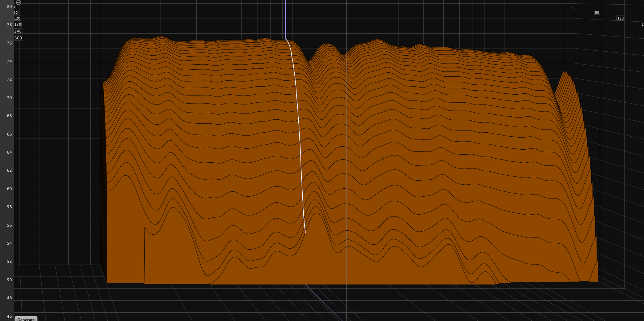Click the 64 dB vertical axis label
644x321 pixels.
point(9,152)
